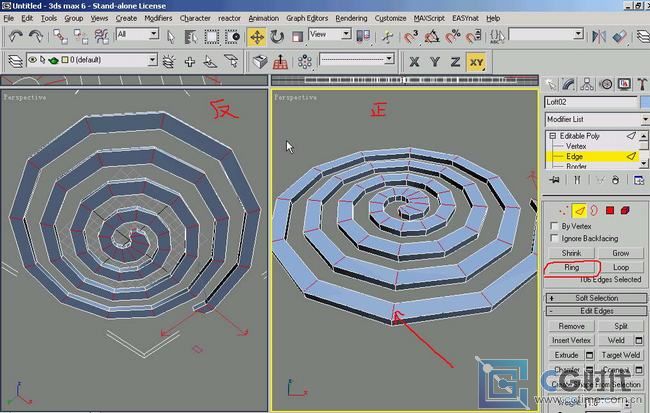Collapse the Edit Edges rollout
The image size is (650, 413).
tap(596, 311)
